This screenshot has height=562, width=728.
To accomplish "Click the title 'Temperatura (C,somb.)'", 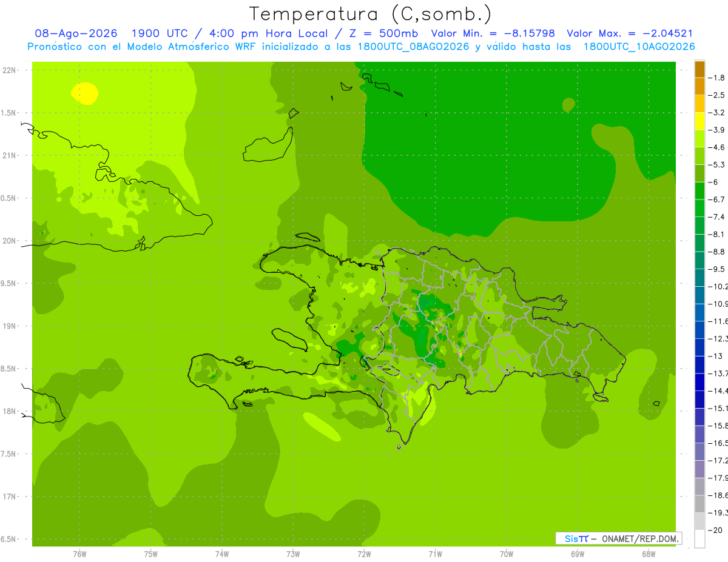I will click(370, 14).
